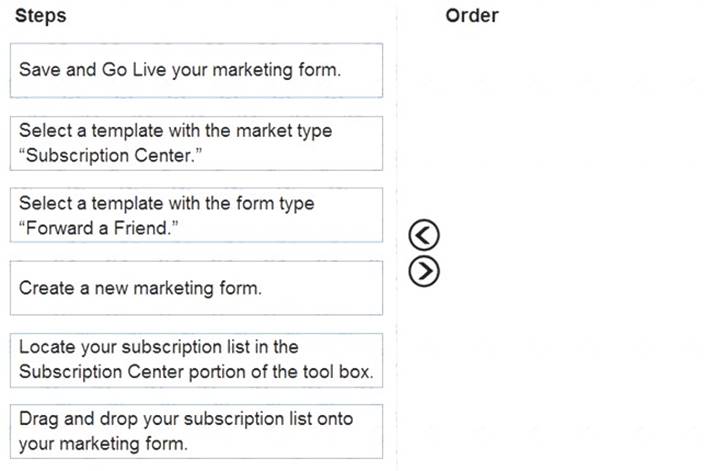This screenshot has width=716, height=471.
Task: Click 'Select a template with the market type' line
Action: click(x=175, y=131)
